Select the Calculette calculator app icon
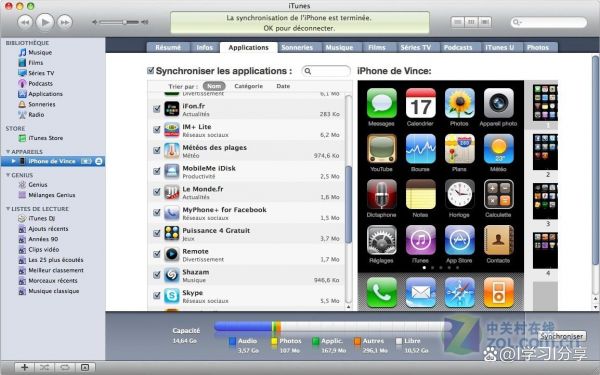This screenshot has width=600, height=375. [x=499, y=194]
